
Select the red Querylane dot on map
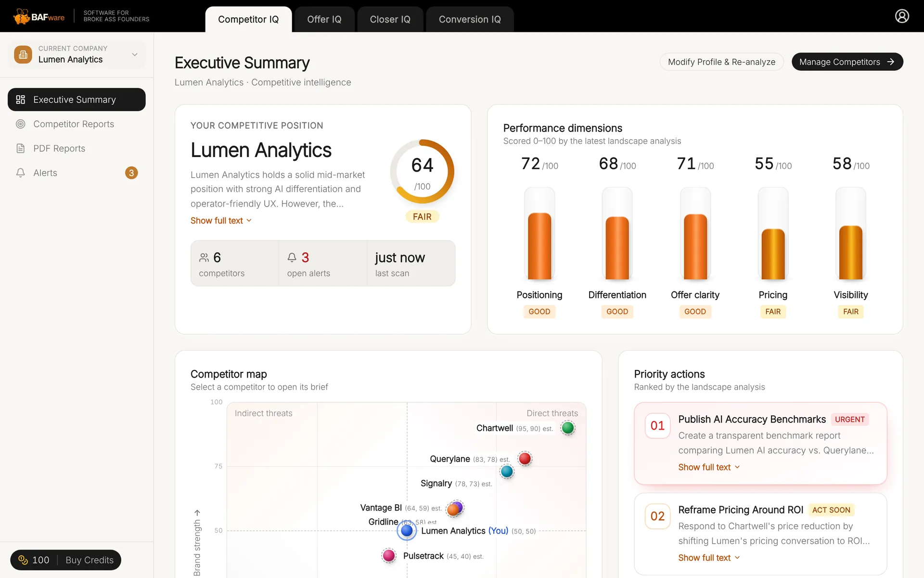click(525, 459)
